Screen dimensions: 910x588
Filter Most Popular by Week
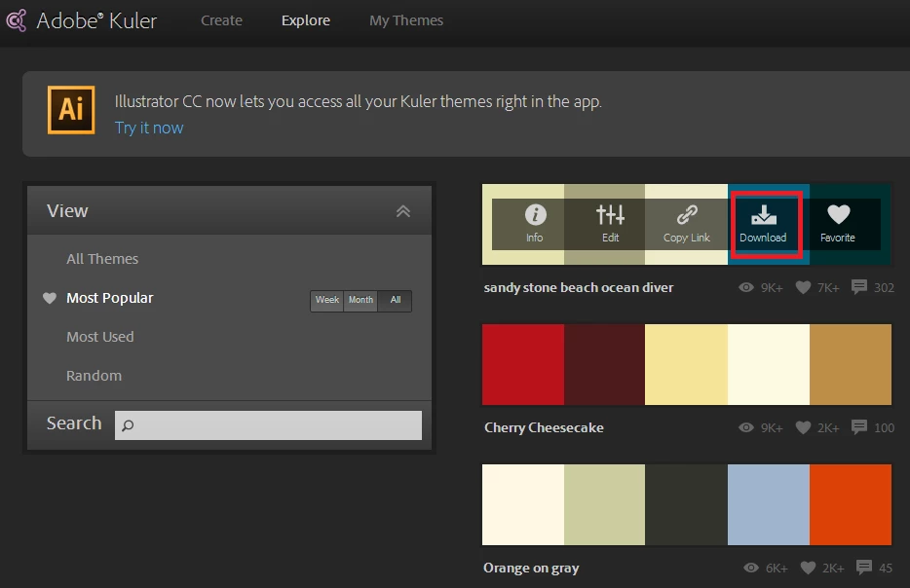(x=326, y=301)
